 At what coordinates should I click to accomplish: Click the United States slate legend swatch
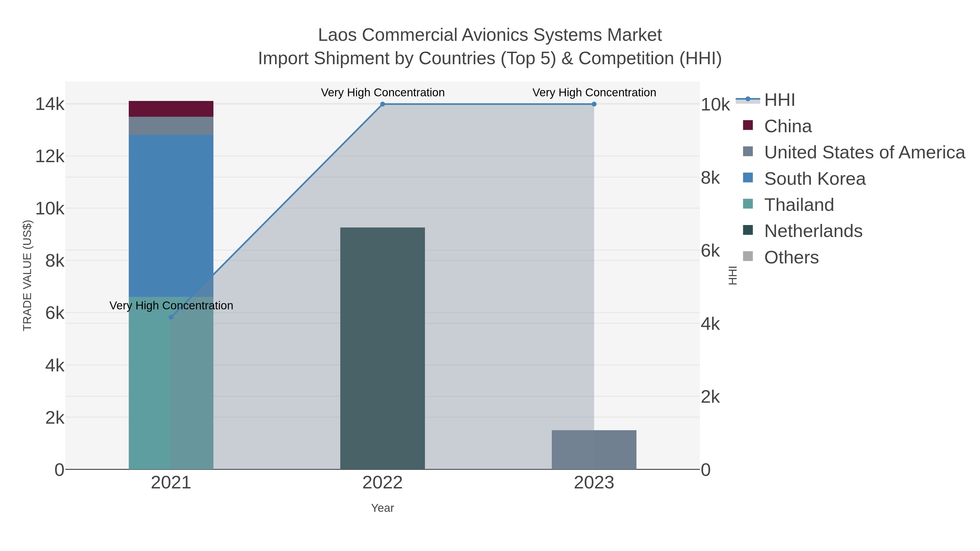pyautogui.click(x=748, y=151)
